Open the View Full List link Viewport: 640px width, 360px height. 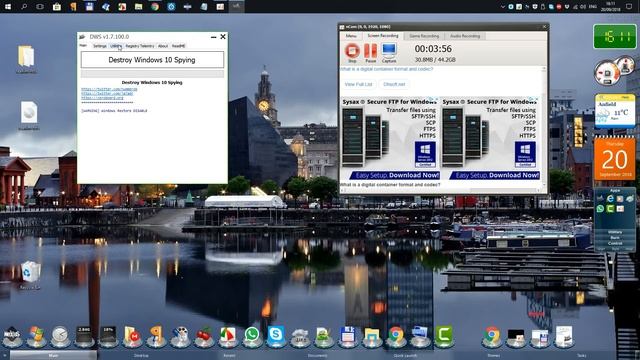[358, 84]
